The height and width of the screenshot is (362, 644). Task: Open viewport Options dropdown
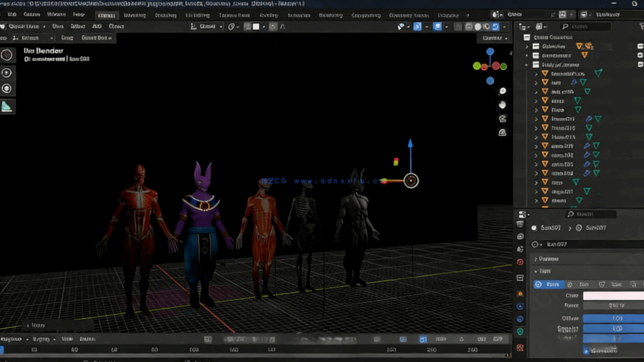[494, 38]
